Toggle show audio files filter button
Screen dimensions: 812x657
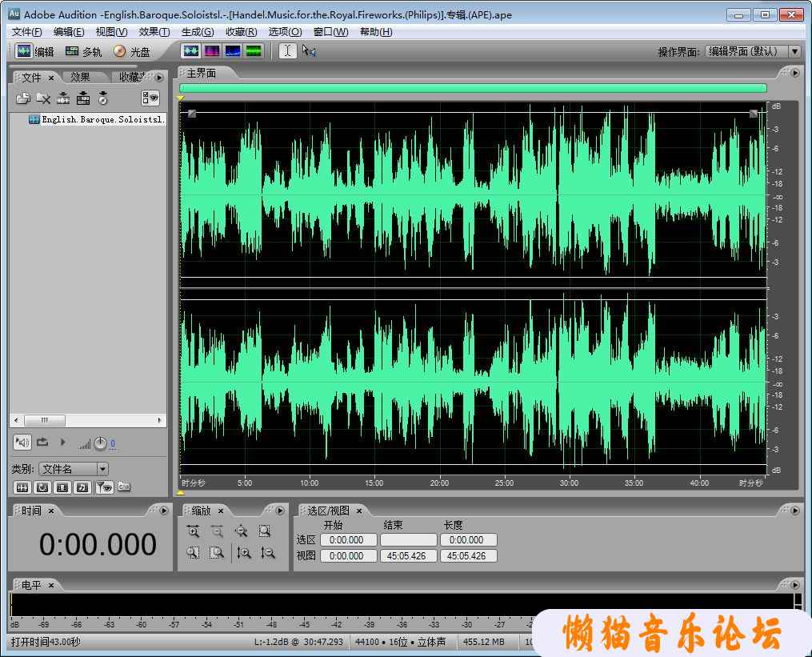pos(22,487)
